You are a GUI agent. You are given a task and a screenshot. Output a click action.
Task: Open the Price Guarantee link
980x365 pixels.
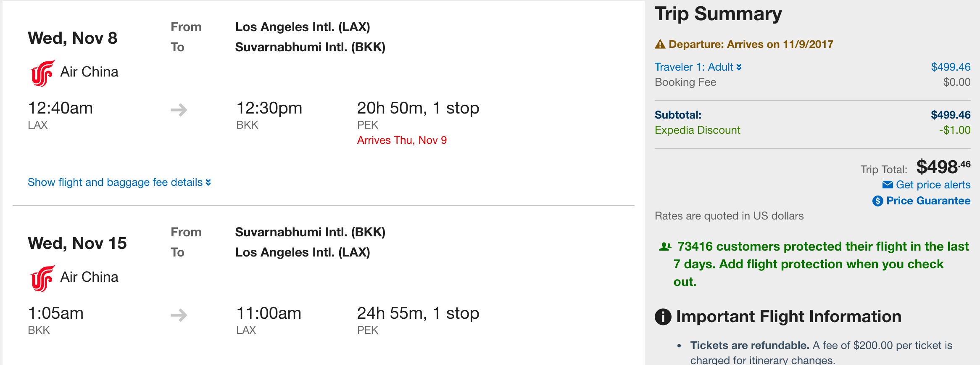(x=928, y=201)
